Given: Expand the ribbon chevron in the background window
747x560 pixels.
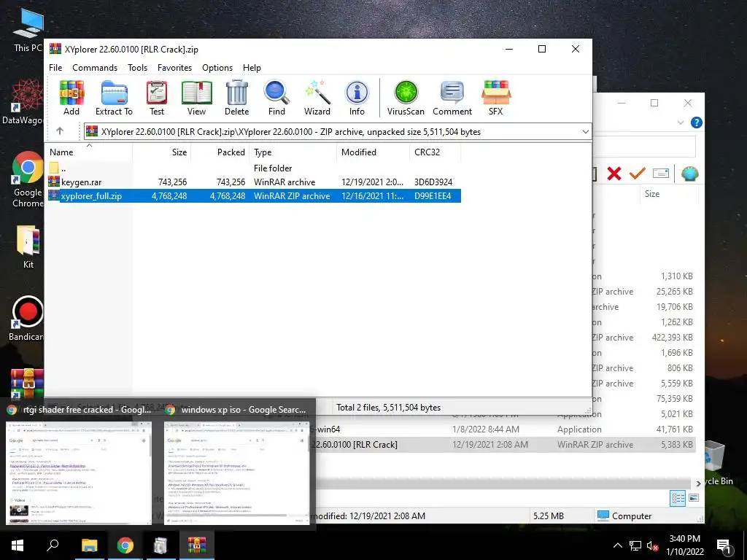Looking at the screenshot, I should tap(681, 122).
